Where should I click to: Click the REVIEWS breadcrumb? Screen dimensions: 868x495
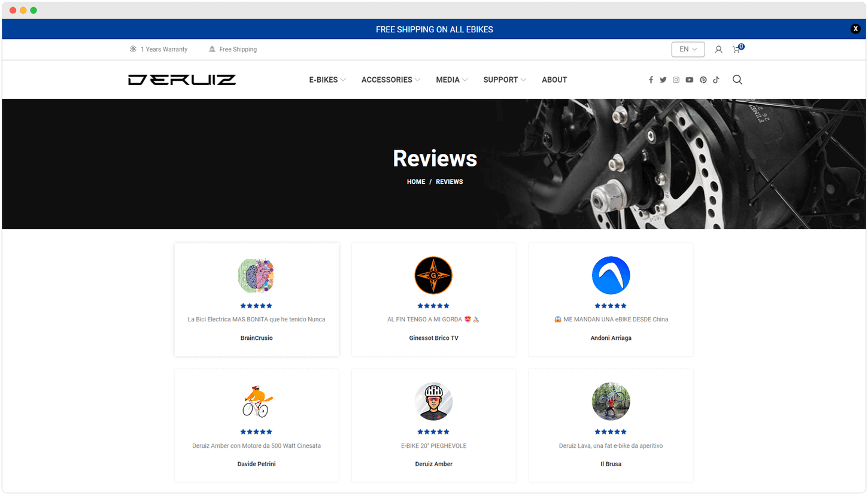pos(450,181)
